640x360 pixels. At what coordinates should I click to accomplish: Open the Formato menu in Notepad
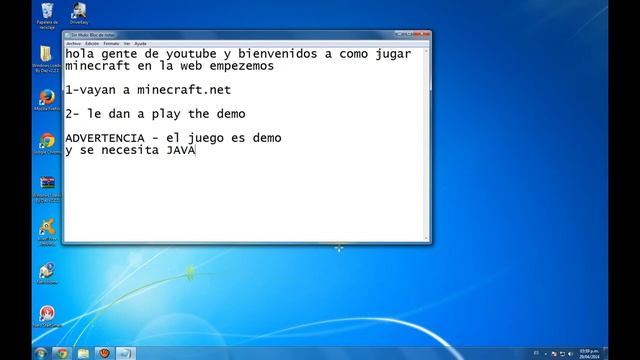[x=111, y=44]
